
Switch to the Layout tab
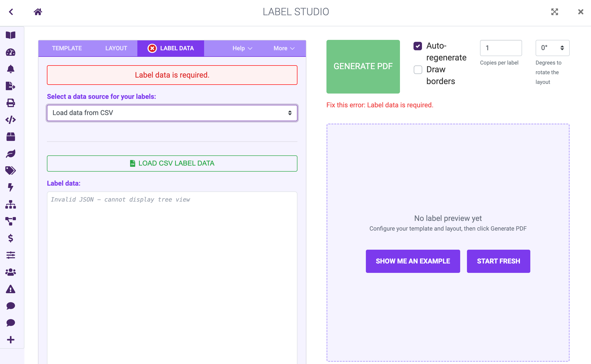[x=116, y=48]
